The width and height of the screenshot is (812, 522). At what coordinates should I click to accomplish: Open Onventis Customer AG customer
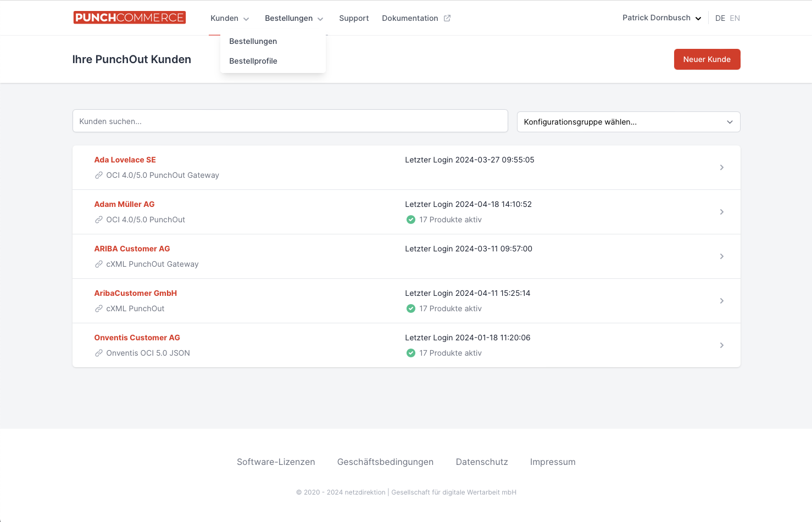click(x=137, y=338)
